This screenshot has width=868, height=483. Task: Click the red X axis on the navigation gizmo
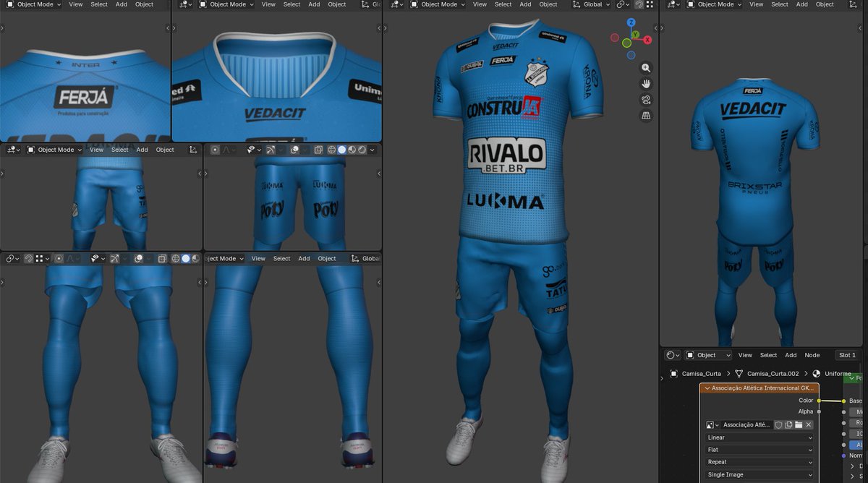(x=647, y=40)
